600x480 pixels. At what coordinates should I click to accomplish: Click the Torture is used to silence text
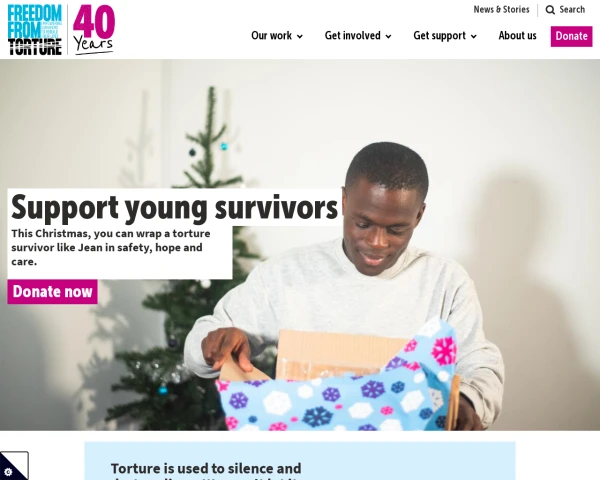[x=206, y=469]
